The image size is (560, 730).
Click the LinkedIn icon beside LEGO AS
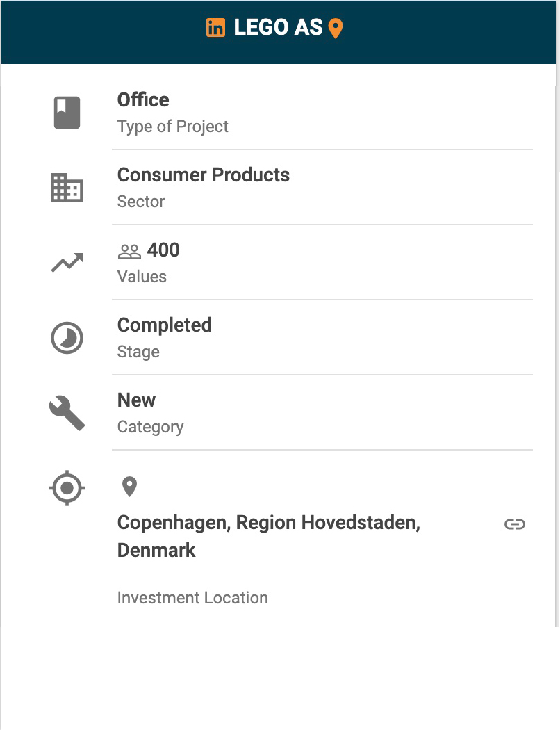(215, 28)
